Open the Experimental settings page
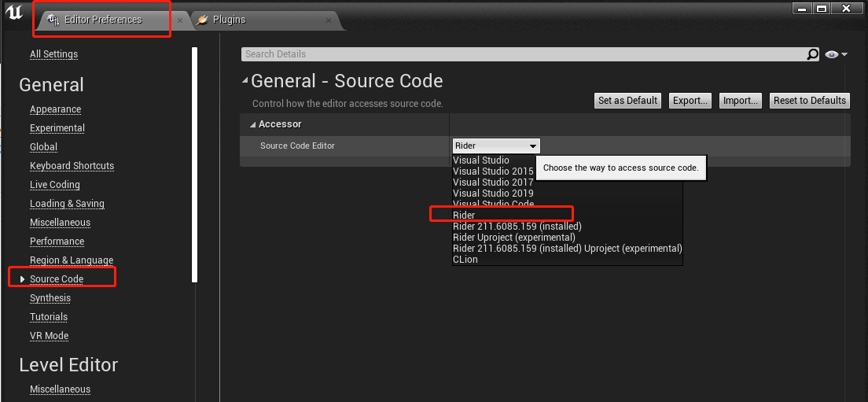The width and height of the screenshot is (868, 402). click(x=57, y=128)
